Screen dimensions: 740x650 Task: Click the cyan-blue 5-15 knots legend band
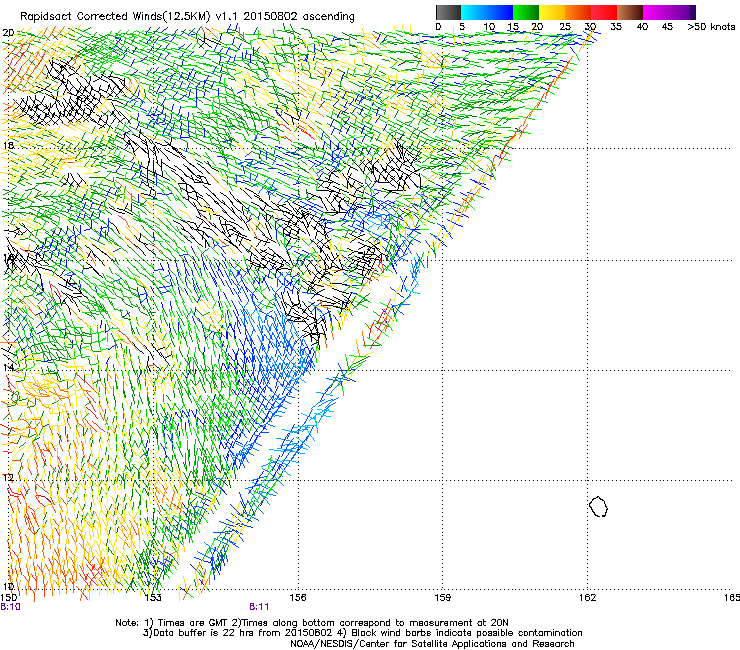[x=487, y=12]
